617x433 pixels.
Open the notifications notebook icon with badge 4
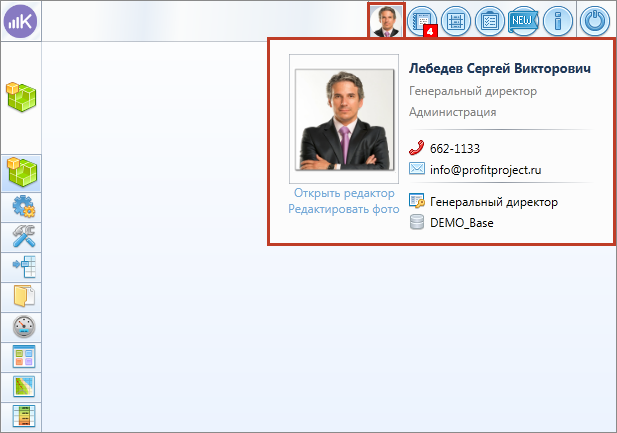tap(422, 21)
